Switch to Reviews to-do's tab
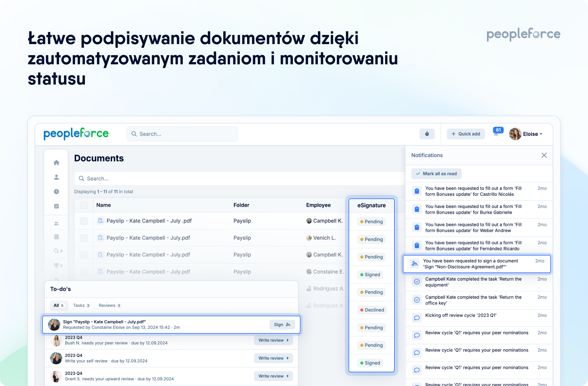This screenshot has height=386, width=588. point(110,305)
